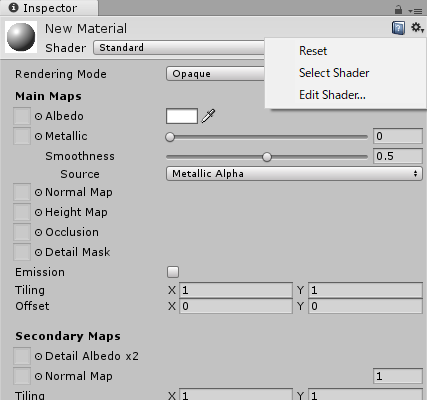This screenshot has width=427, height=400.
Task: Click the Metallic slider handle
Action: coord(170,137)
